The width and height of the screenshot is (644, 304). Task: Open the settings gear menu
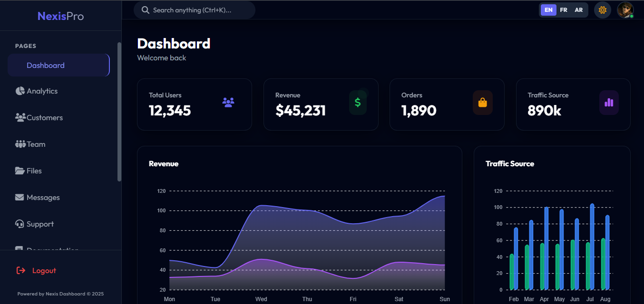tap(602, 9)
